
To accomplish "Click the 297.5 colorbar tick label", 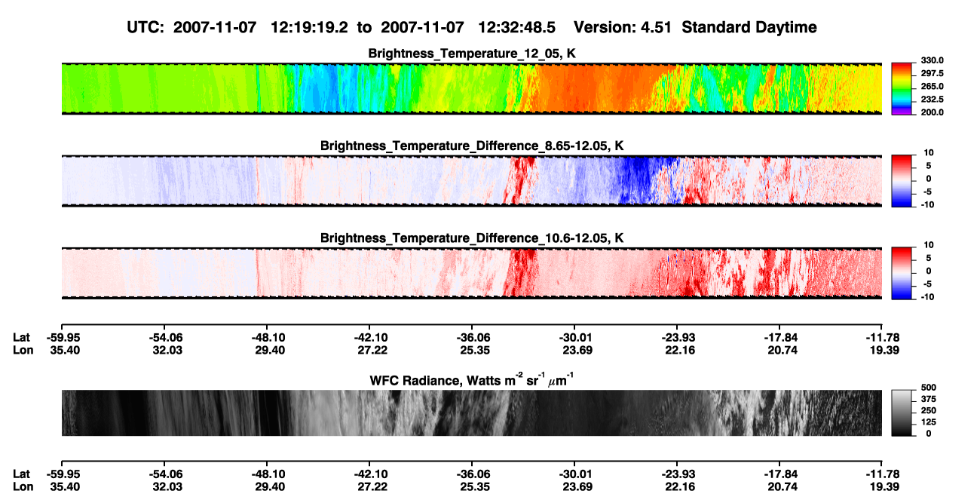I will pos(933,73).
